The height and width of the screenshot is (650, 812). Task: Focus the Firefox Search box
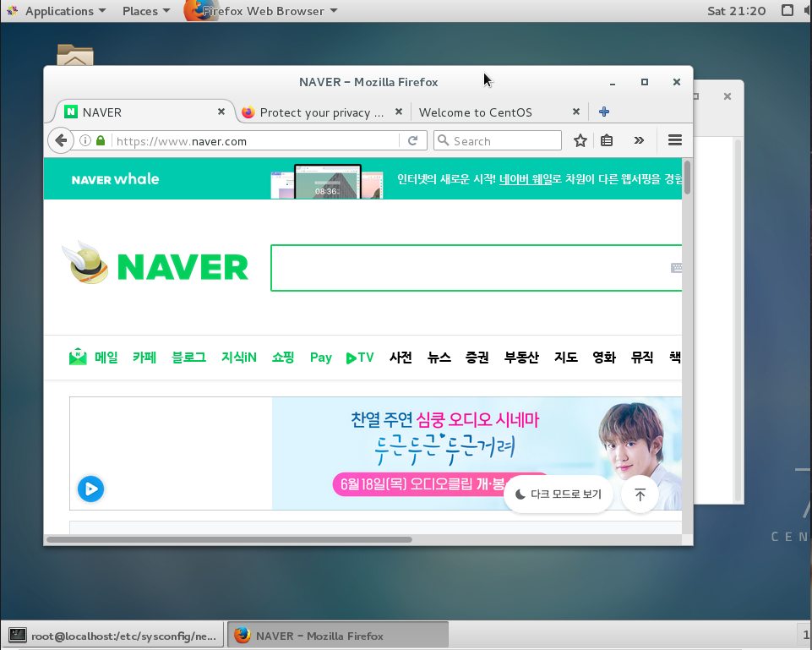tap(498, 141)
